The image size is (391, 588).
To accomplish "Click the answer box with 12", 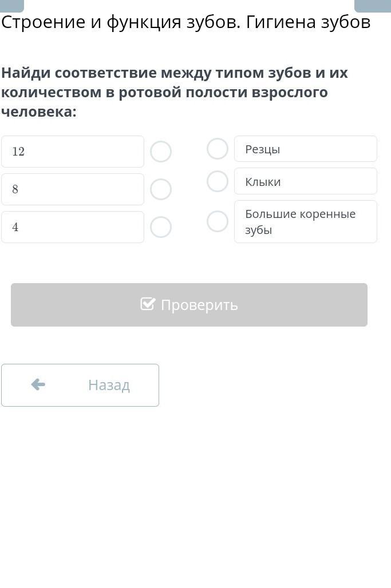I will tap(73, 152).
